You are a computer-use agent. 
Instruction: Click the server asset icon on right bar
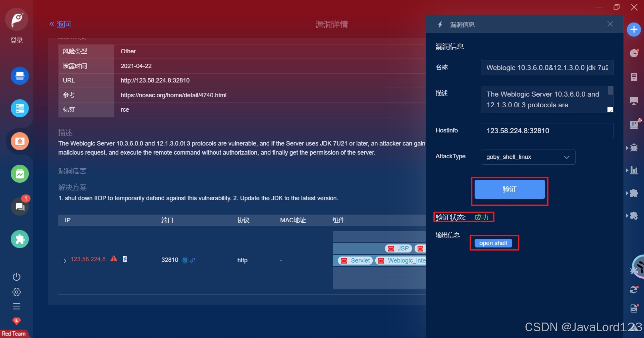pyautogui.click(x=634, y=77)
